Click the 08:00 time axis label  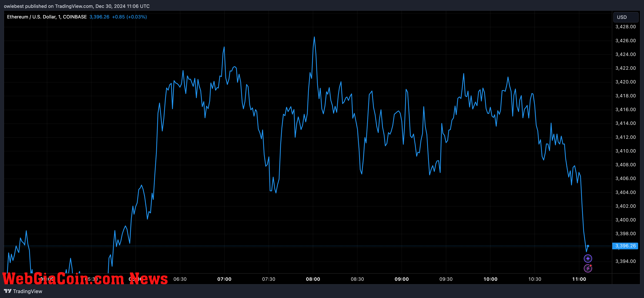pos(313,279)
